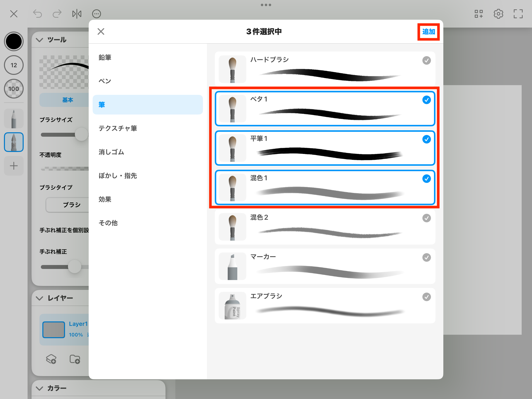Select the その他 category
The image size is (532, 399).
pyautogui.click(x=148, y=223)
